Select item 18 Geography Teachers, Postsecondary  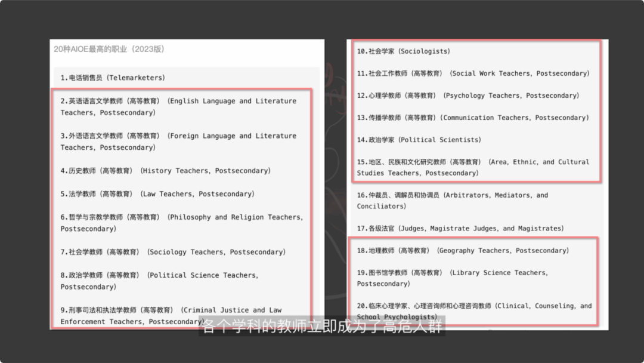click(463, 251)
